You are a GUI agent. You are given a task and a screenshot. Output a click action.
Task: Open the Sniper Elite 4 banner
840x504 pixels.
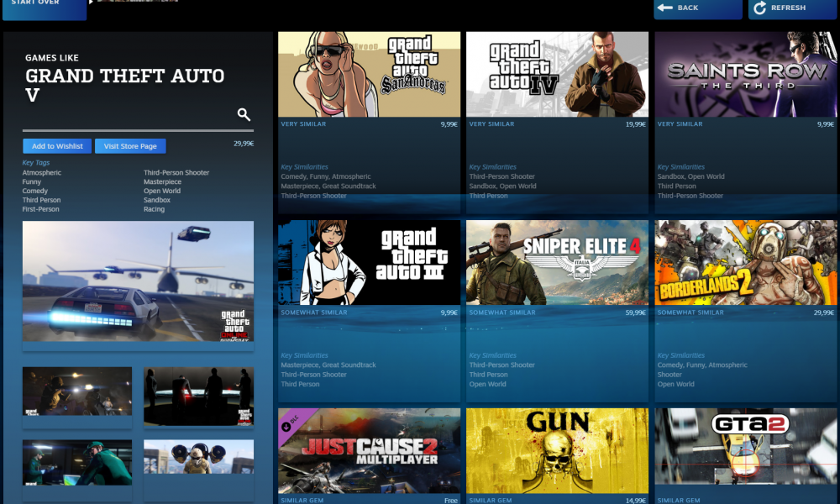(x=557, y=262)
